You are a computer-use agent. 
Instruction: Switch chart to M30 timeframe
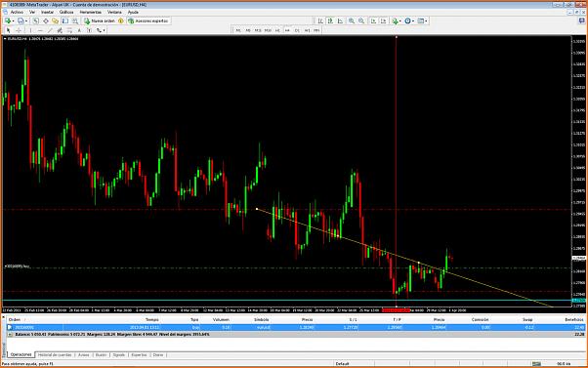click(268, 30)
